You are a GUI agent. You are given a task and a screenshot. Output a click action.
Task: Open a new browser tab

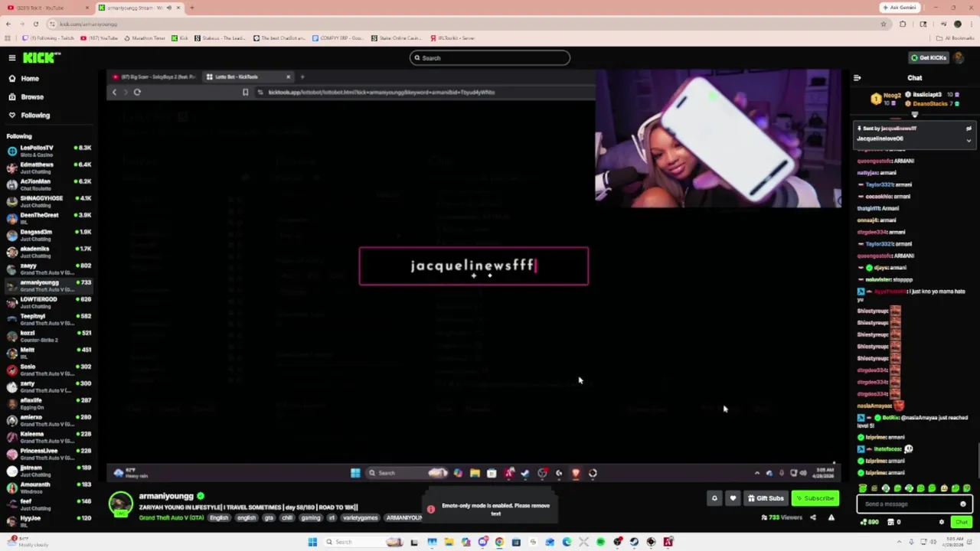(191, 8)
